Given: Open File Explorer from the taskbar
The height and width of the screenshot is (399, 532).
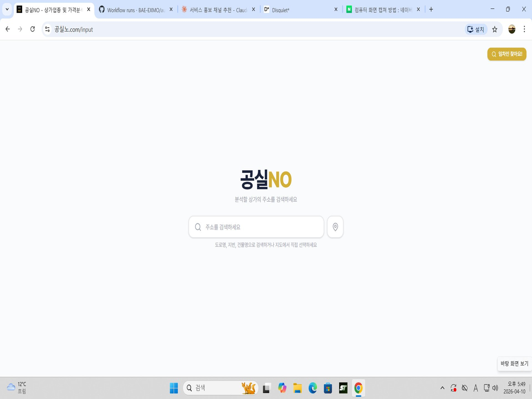Looking at the screenshot, I should [297, 388].
